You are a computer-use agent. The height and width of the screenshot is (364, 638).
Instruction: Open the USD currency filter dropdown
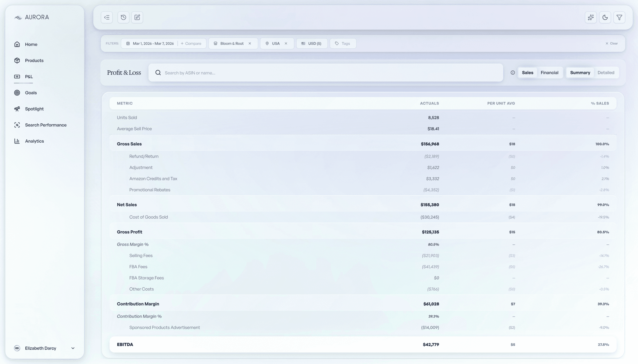312,43
